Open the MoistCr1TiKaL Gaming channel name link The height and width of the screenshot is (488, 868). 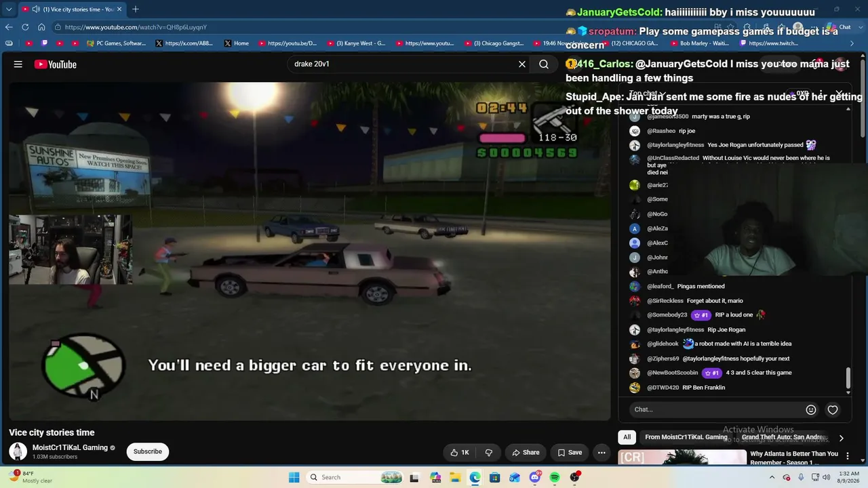point(70,447)
